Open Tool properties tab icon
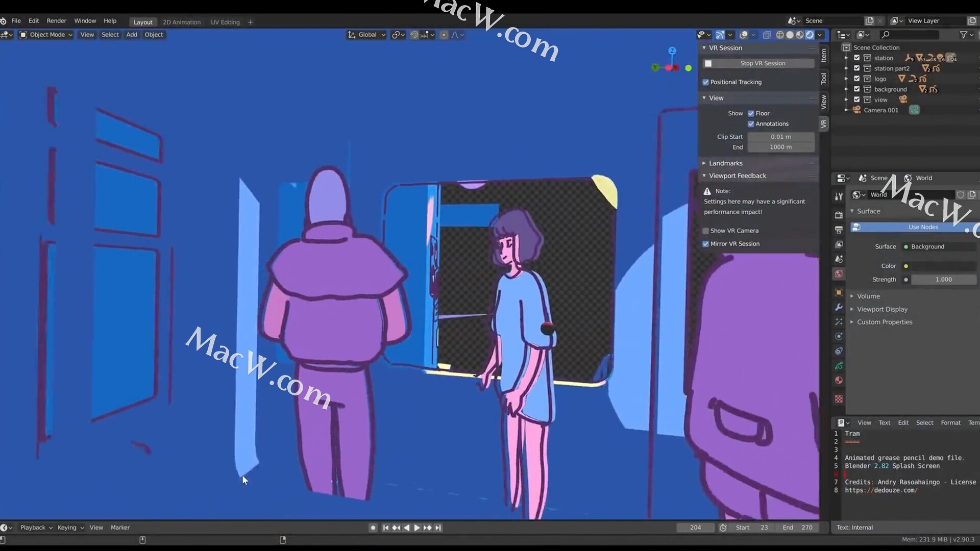The width and height of the screenshot is (980, 551). [x=839, y=197]
